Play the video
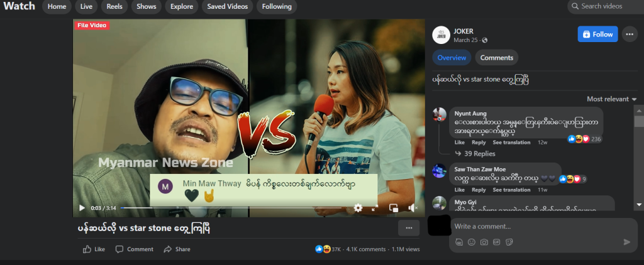644x265 pixels. (82, 208)
